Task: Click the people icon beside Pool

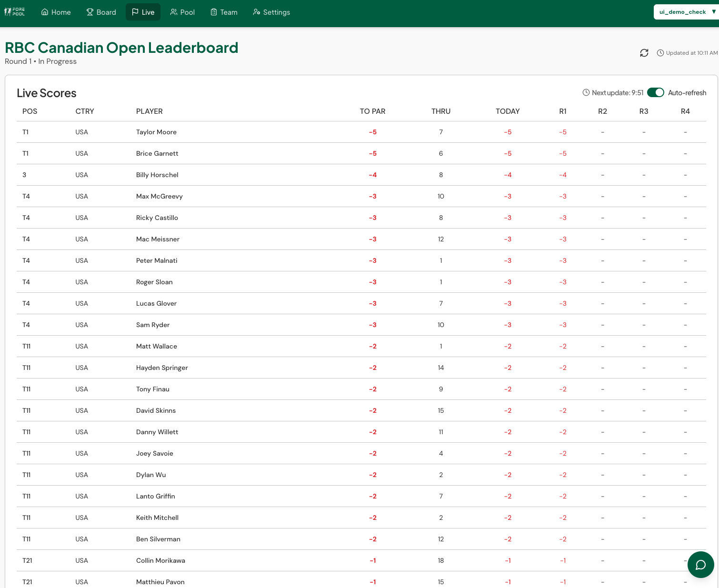Action: 174,12
